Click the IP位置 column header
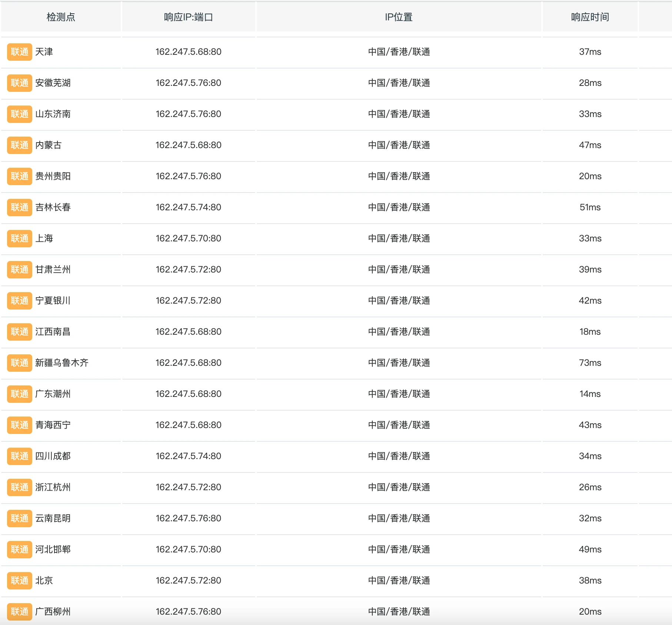The image size is (672, 625). point(399,17)
